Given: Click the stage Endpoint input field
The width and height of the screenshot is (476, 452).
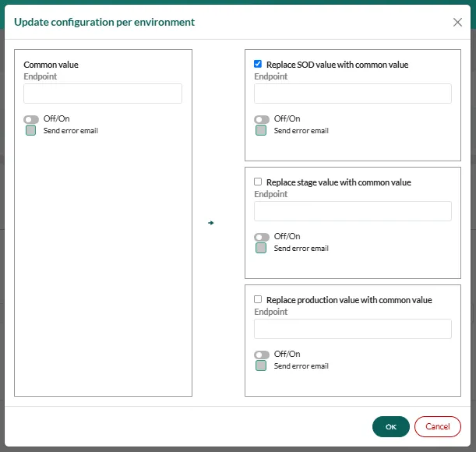Looking at the screenshot, I should point(352,211).
